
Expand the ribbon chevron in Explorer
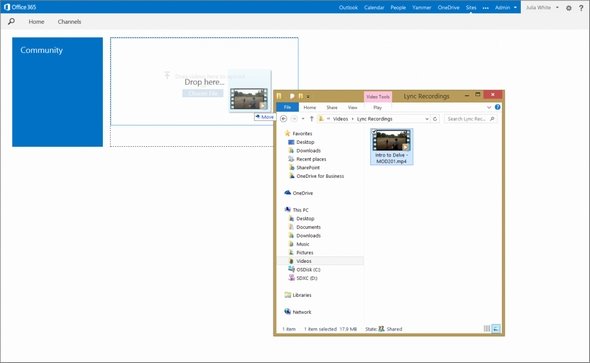[x=489, y=107]
